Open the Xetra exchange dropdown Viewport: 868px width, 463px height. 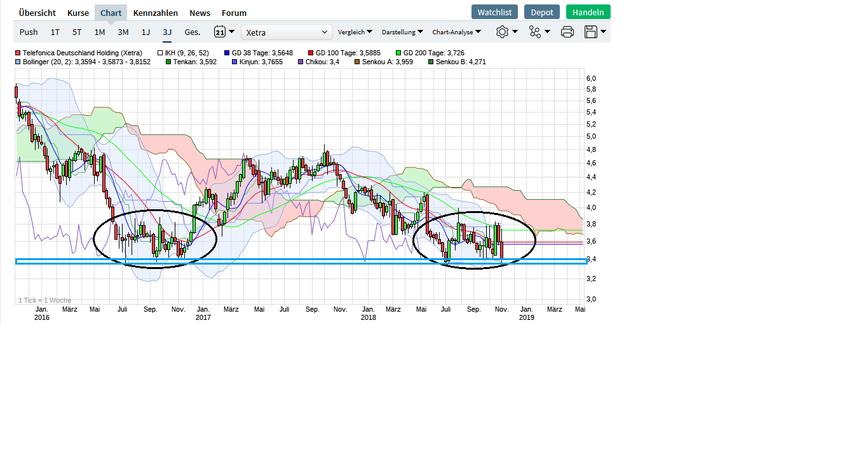286,32
